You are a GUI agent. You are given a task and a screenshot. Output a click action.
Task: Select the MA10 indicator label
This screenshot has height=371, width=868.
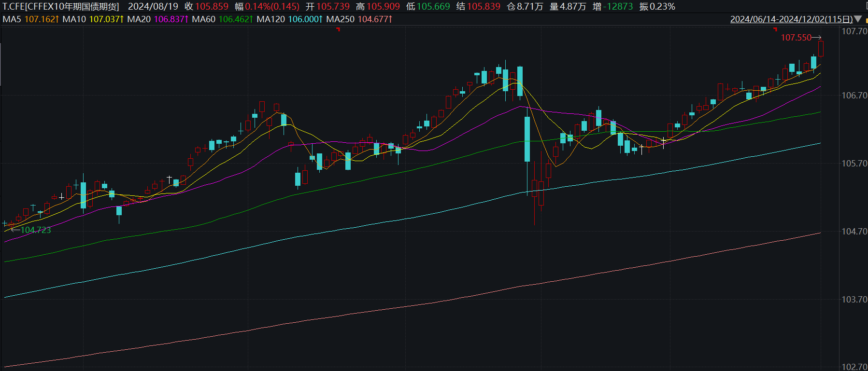point(74,19)
